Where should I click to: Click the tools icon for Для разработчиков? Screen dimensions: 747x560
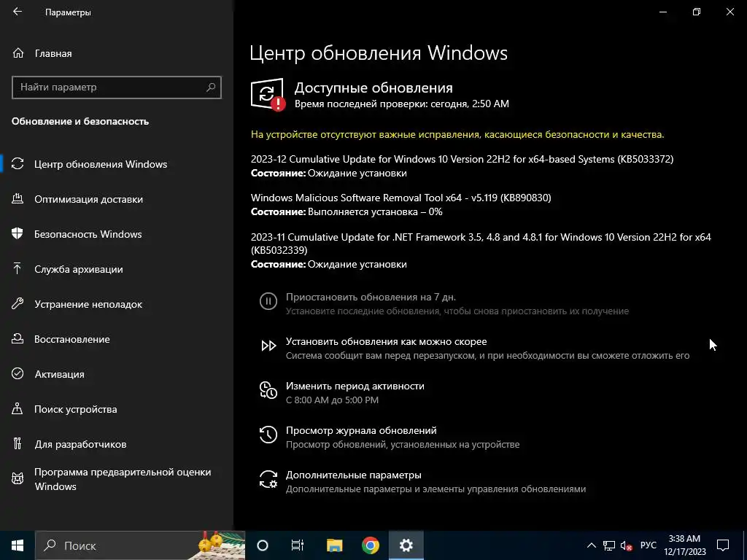coord(18,444)
